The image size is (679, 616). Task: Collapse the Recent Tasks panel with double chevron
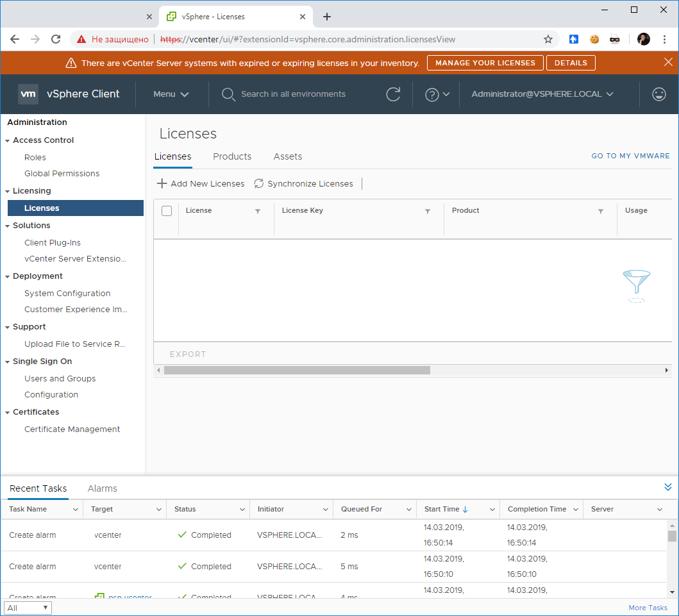[x=667, y=487]
